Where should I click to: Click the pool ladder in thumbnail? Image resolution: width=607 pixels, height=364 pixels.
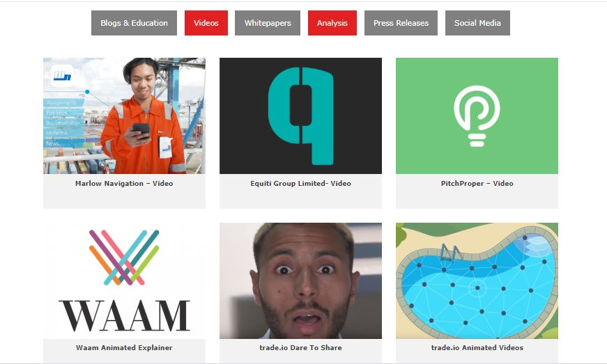point(450,252)
